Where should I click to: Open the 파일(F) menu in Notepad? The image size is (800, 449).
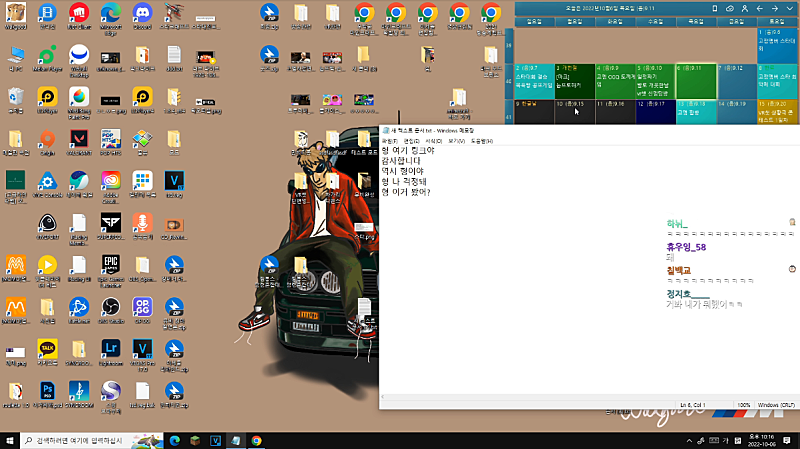[x=390, y=141]
